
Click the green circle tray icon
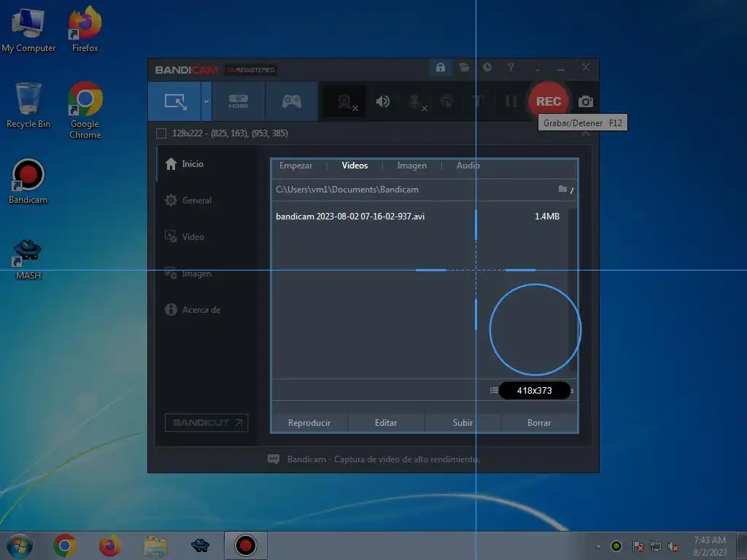click(616, 546)
